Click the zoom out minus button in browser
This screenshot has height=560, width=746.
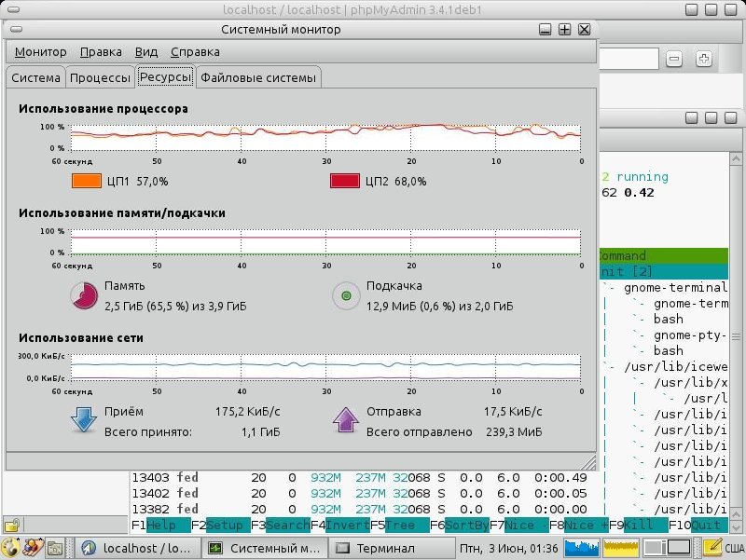[675, 60]
